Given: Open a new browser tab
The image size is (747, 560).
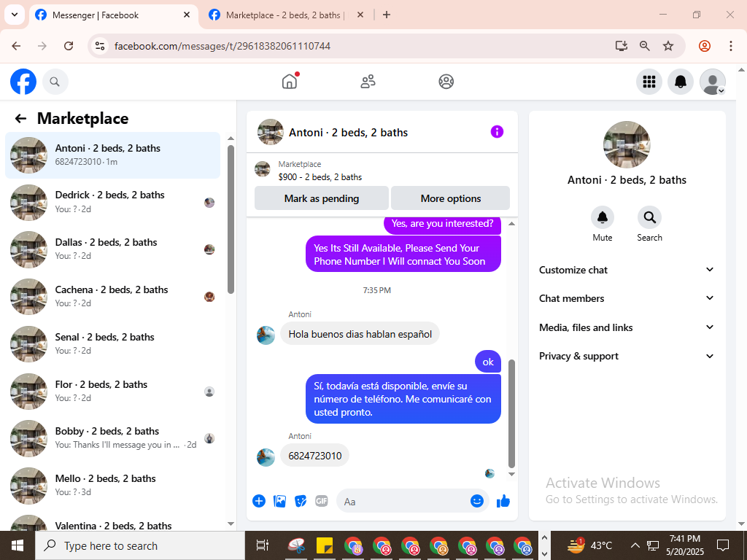Looking at the screenshot, I should click(387, 15).
